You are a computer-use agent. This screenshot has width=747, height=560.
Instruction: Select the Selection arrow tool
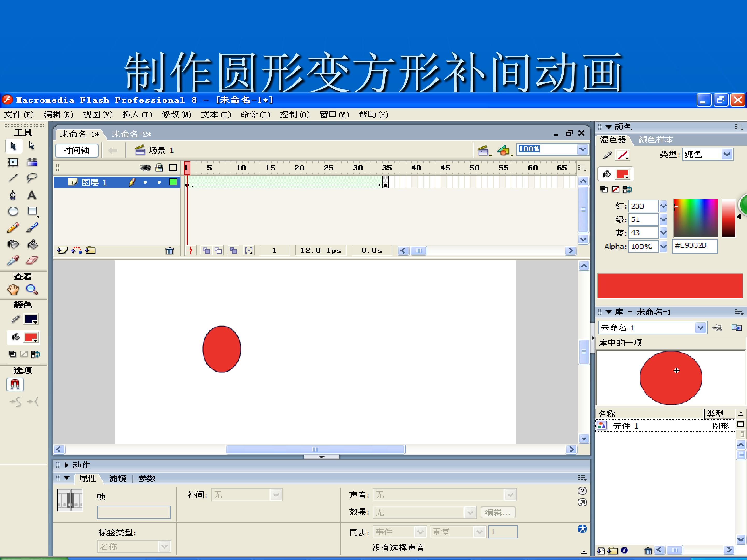click(x=13, y=146)
